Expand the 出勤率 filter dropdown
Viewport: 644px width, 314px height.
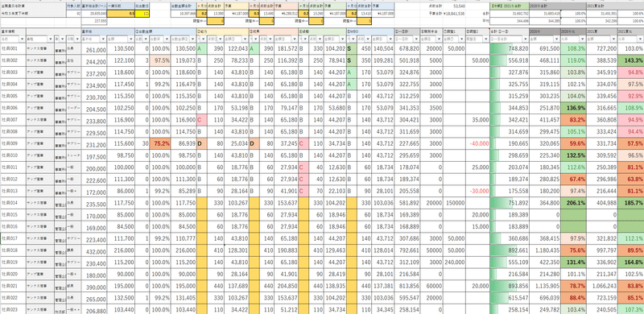tap(167, 39)
